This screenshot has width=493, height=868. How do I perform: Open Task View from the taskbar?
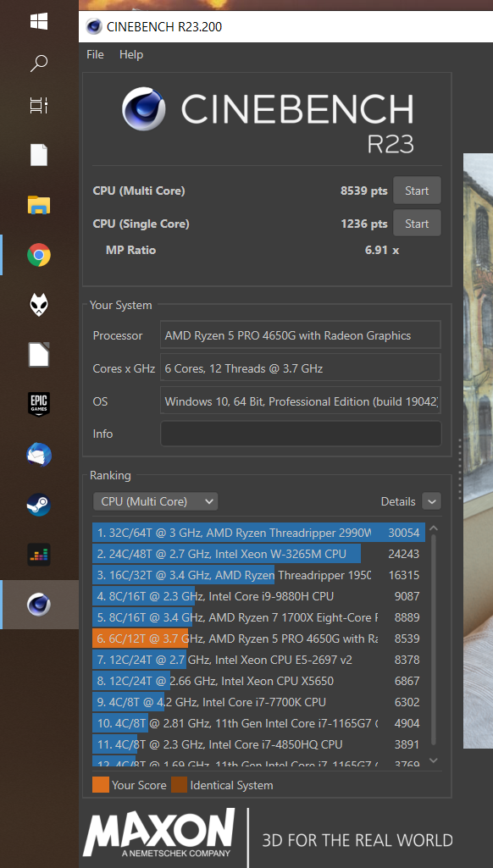(x=39, y=105)
